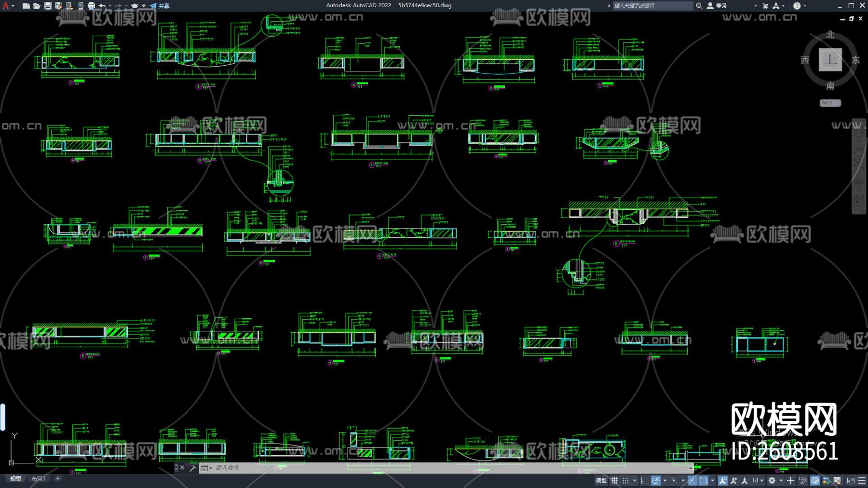Toggle object snap tracking
This screenshot has width=868, height=488.
tap(692, 481)
